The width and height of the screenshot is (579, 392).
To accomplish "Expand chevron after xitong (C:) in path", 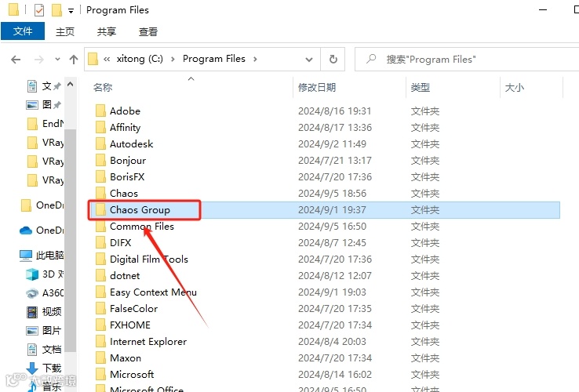I will coord(173,59).
